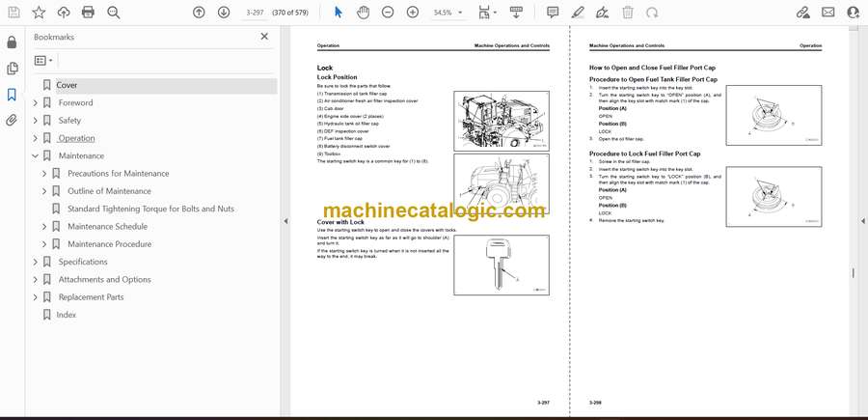Collapse the left navigation pane handle
Screen dimensions: 868x420
[x=285, y=221]
